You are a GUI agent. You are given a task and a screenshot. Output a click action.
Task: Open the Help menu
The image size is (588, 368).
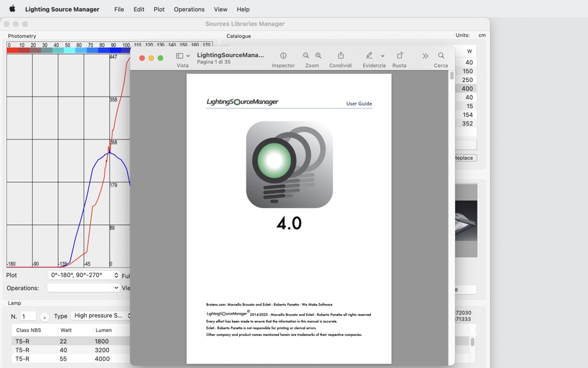click(243, 9)
